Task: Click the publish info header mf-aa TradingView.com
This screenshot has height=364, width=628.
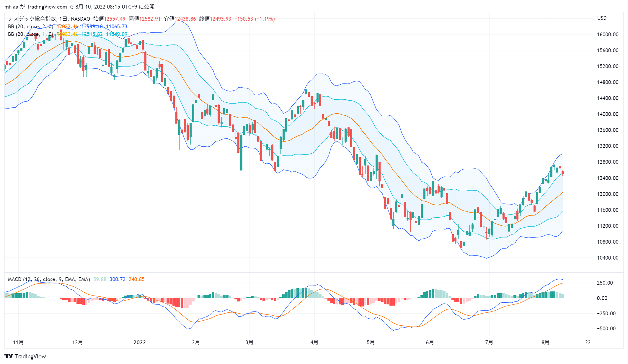Action: (79, 7)
